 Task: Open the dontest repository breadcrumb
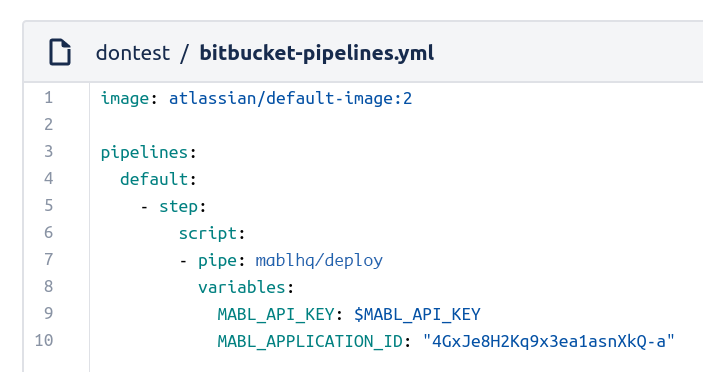[133, 53]
